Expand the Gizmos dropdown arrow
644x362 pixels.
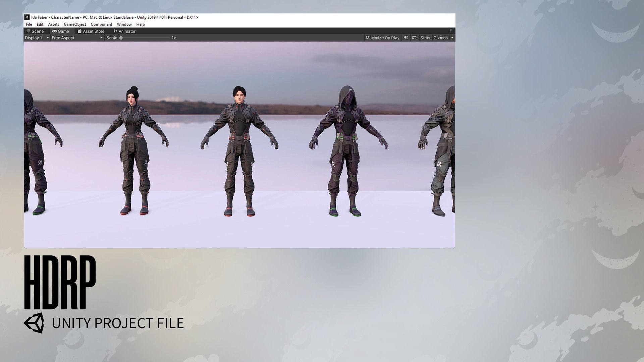pos(452,38)
